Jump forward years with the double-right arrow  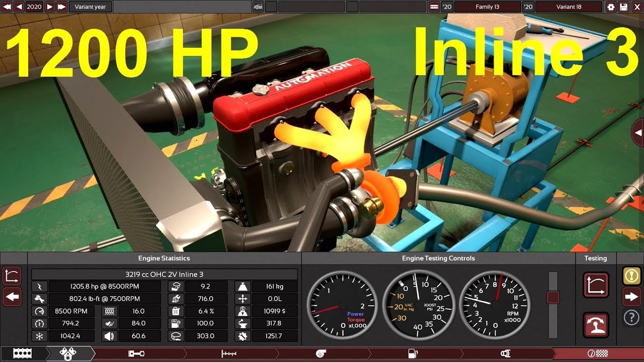pyautogui.click(x=61, y=7)
